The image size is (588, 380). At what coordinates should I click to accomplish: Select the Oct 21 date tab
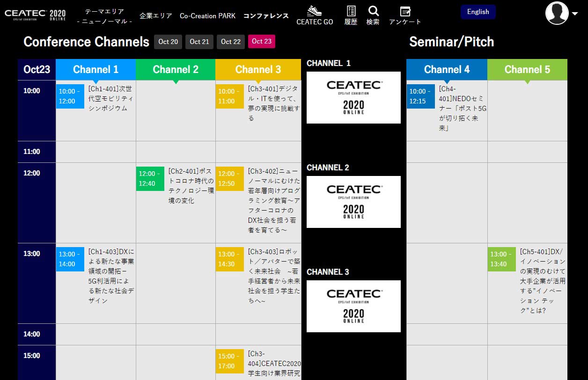[199, 42]
